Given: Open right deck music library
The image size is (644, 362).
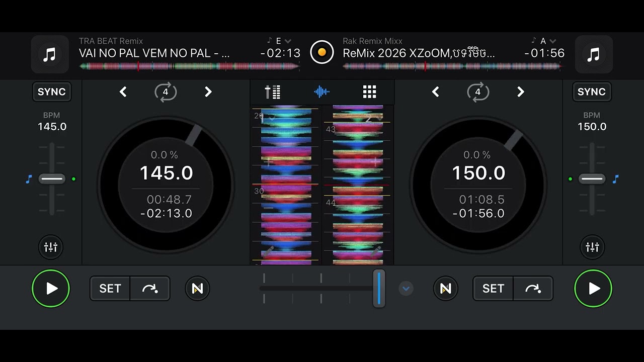Looking at the screenshot, I should pyautogui.click(x=594, y=54).
